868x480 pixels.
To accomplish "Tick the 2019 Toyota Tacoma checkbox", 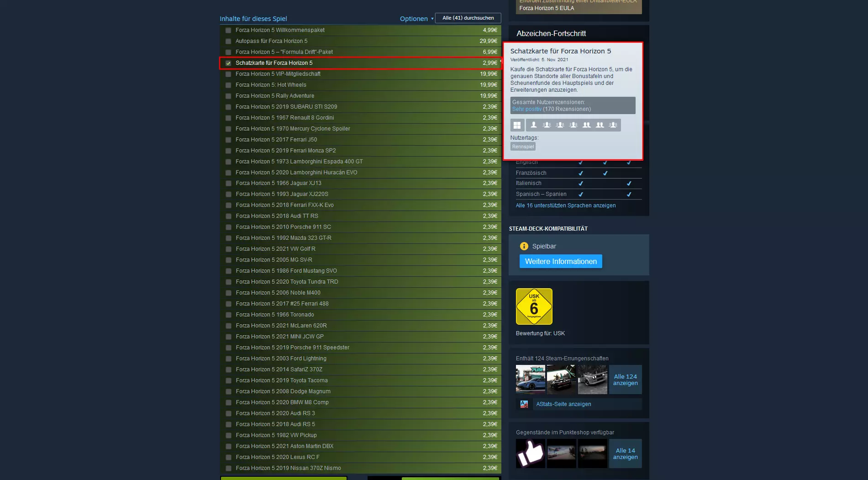I will [228, 380].
